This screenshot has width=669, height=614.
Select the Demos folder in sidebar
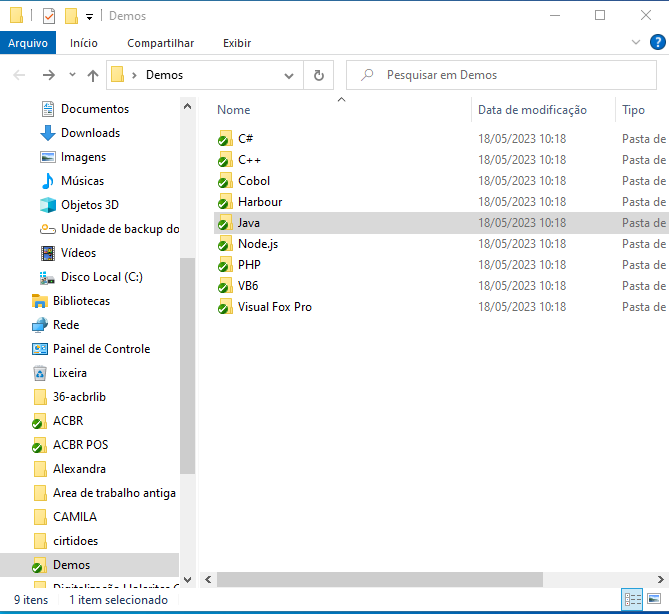pyautogui.click(x=89, y=565)
